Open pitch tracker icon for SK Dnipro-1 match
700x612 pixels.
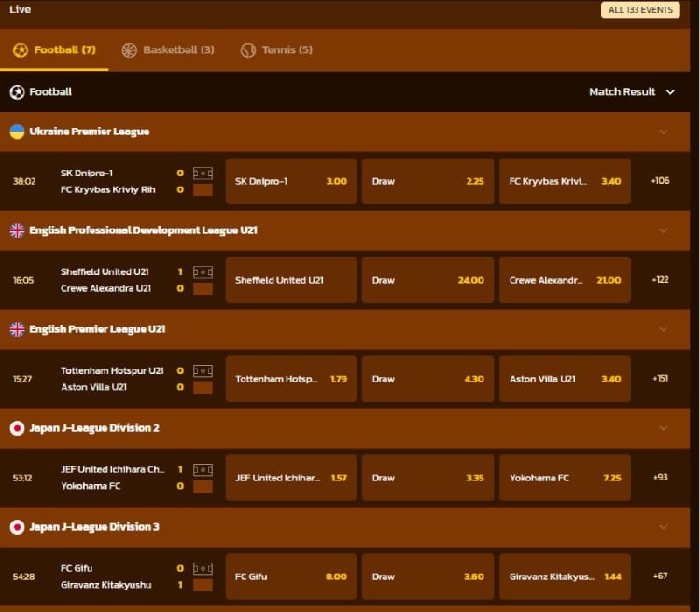(203, 174)
